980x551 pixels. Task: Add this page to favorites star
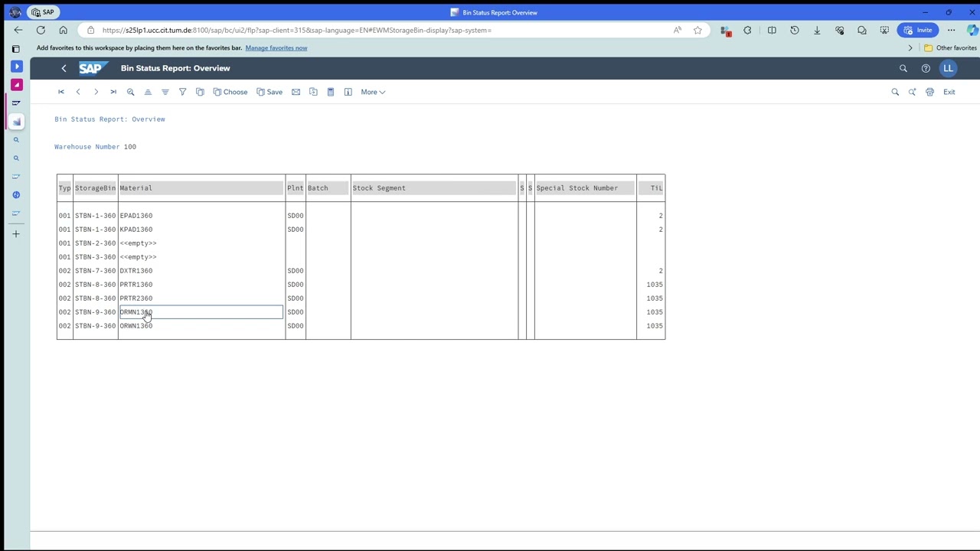tap(697, 30)
